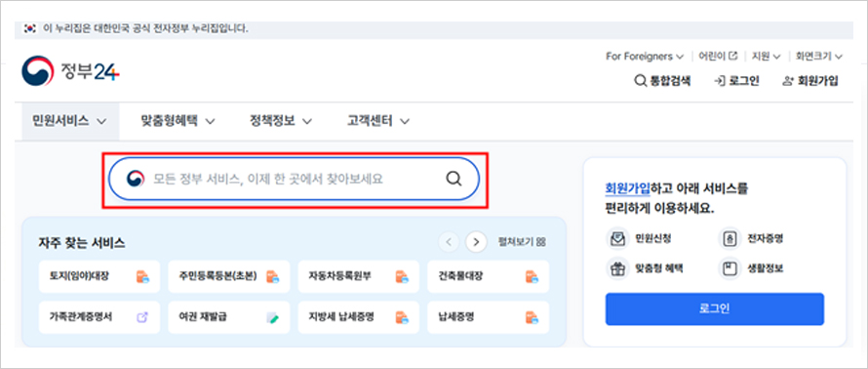
Task: Open the 민원서비스 menu
Action: pos(70,121)
